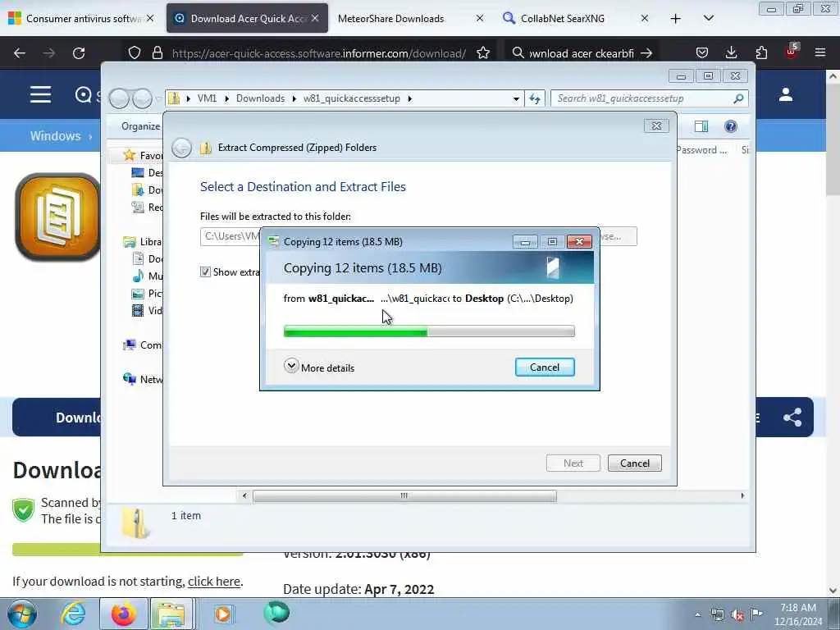Screen dimensions: 840x630
Task: Follow Windows breadcrumb link on webpage
Action: coord(55,136)
